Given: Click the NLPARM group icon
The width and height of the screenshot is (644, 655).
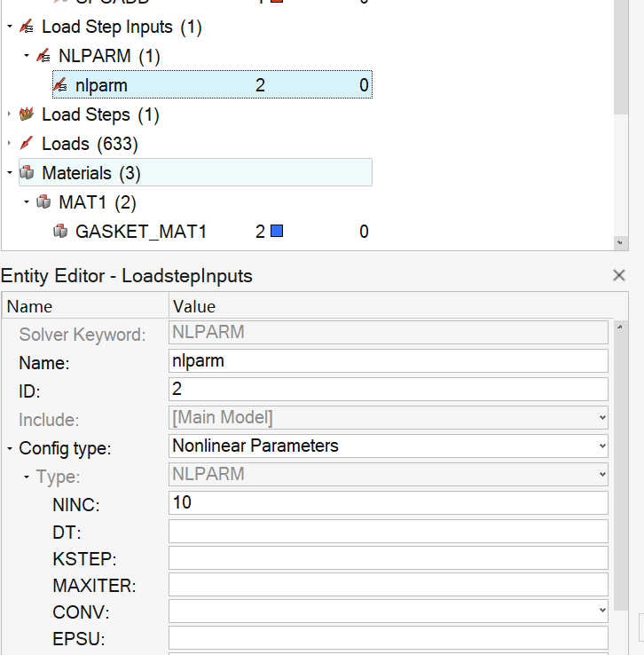Looking at the screenshot, I should click(x=43, y=57).
